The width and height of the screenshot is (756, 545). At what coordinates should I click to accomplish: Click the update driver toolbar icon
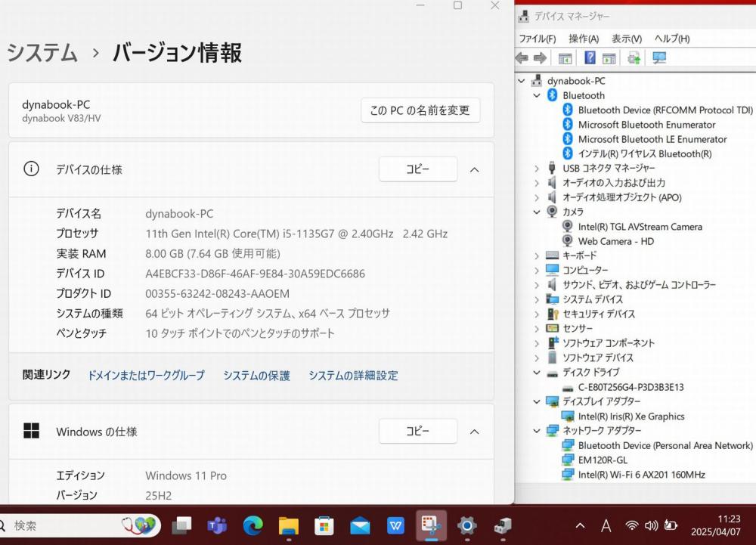pyautogui.click(x=634, y=58)
